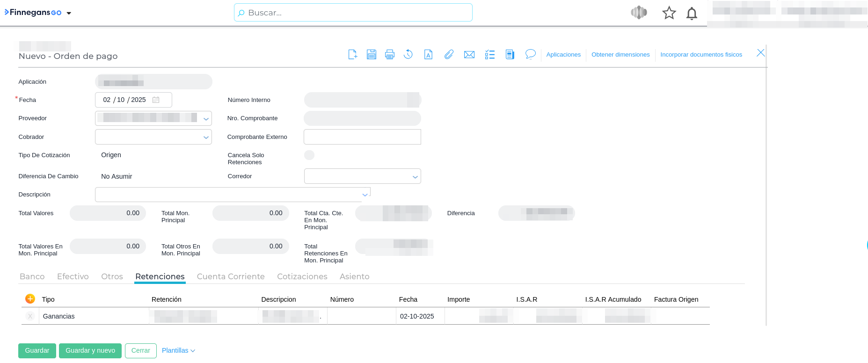868x363 pixels.
Task: Click the Comprobante Externo input field
Action: click(362, 137)
